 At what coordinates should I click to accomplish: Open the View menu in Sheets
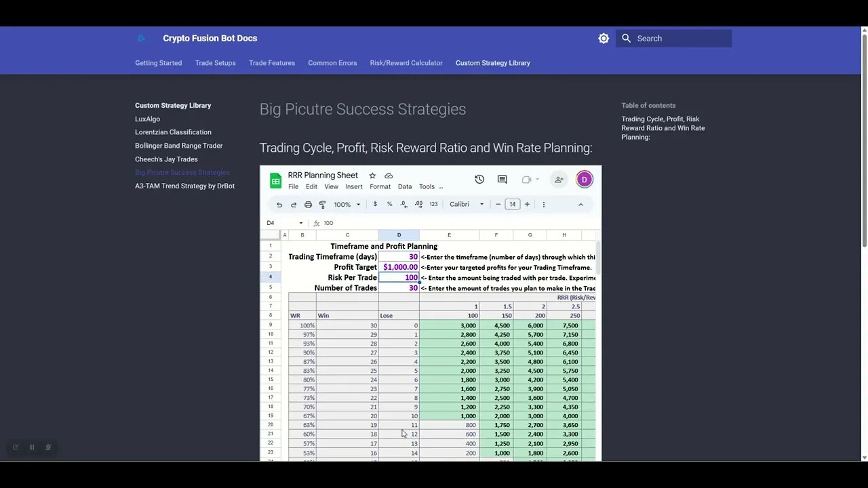coord(331,186)
